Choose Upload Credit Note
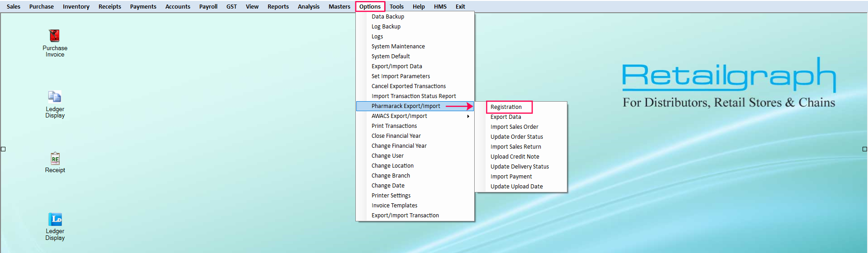 (514, 157)
